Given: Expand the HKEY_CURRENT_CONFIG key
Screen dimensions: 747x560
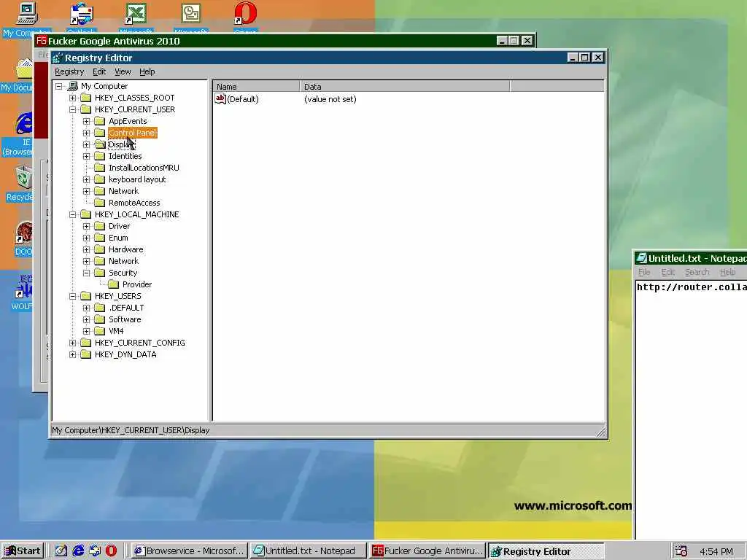Looking at the screenshot, I should (x=72, y=343).
